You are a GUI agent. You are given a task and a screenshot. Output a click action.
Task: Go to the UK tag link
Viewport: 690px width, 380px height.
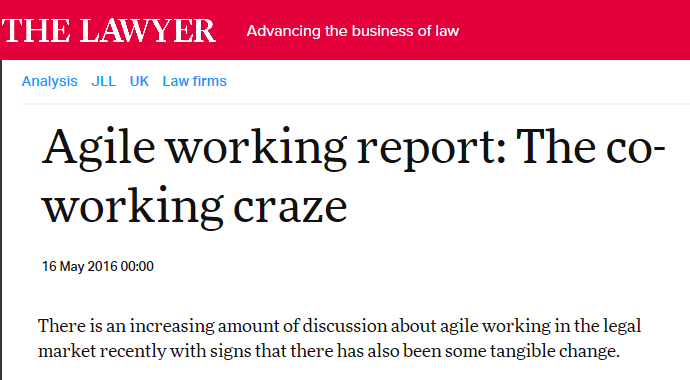pos(139,81)
